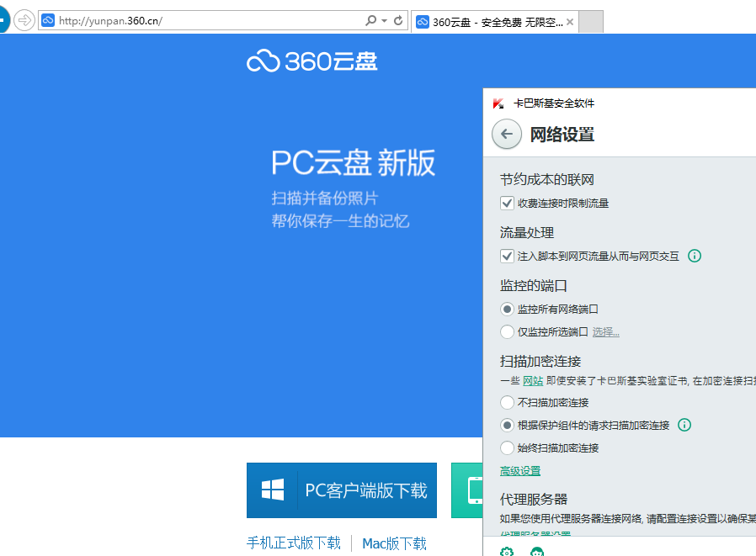The width and height of the screenshot is (756, 556).
Task: Click the 节约成本的联网 section heading
Action: (546, 180)
